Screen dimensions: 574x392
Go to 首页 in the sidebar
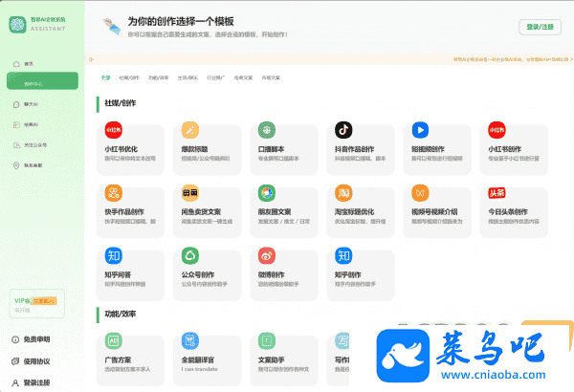[29, 63]
